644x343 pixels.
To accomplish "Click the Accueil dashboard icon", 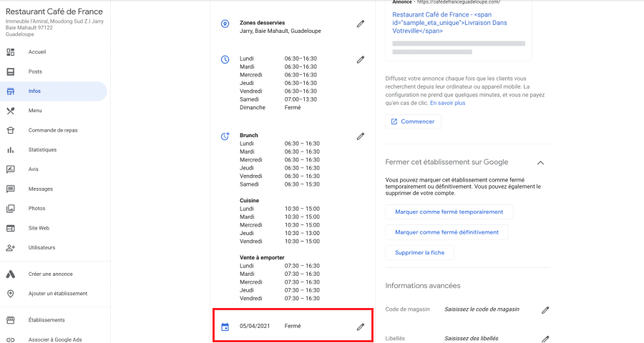I will 11,52.
